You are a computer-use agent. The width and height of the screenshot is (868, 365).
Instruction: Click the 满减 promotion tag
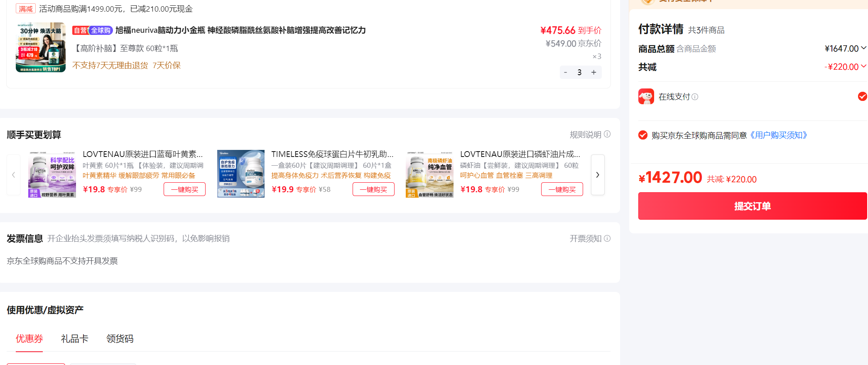(x=25, y=9)
